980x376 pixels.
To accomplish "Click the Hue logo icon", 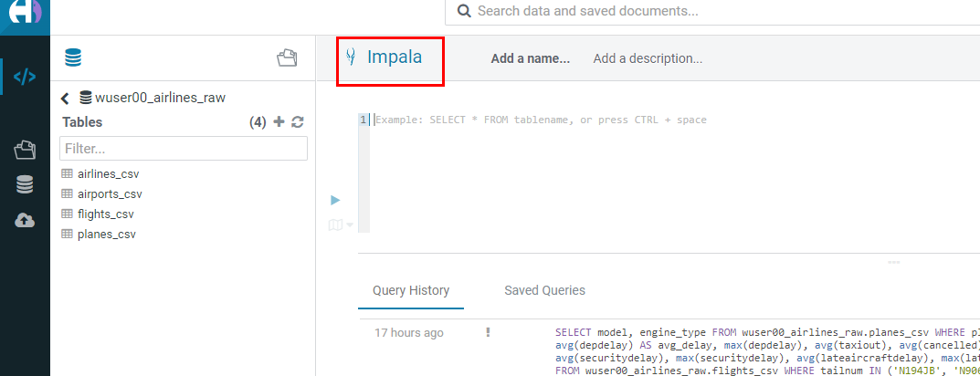I will 24,11.
